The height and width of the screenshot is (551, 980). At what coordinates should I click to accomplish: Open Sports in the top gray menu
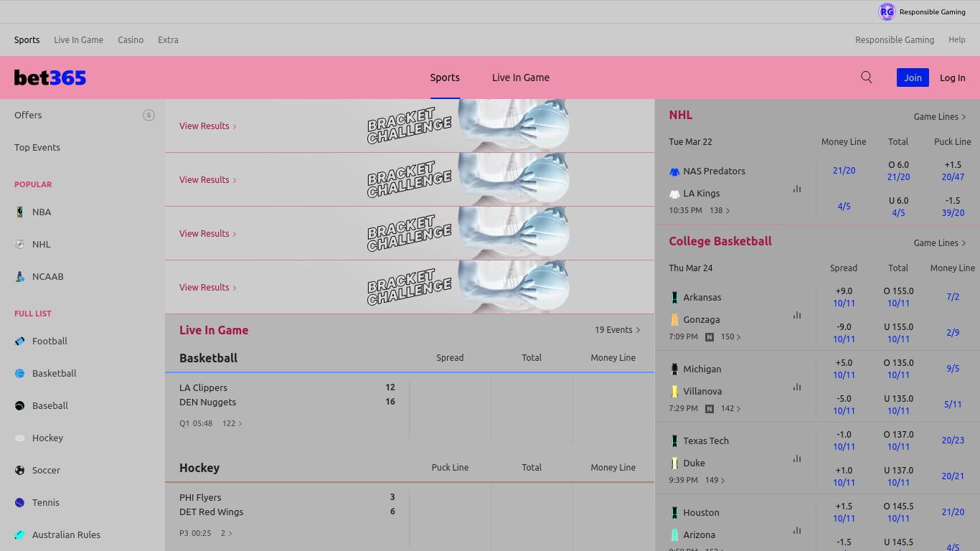[x=27, y=40]
